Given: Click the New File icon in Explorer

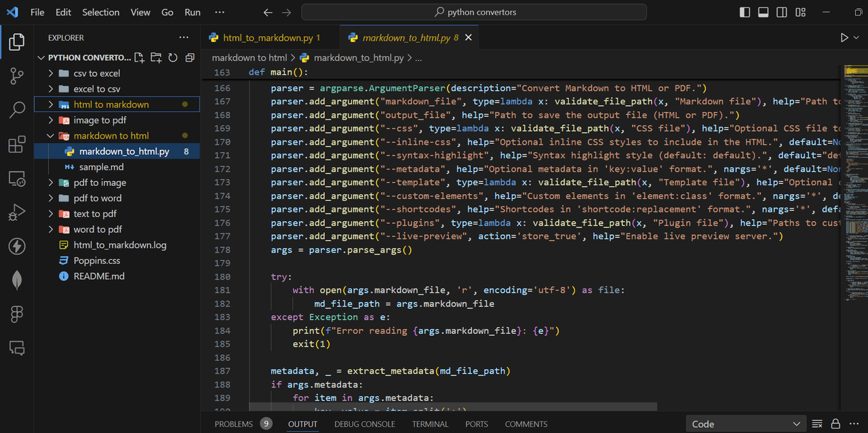Looking at the screenshot, I should pos(139,58).
